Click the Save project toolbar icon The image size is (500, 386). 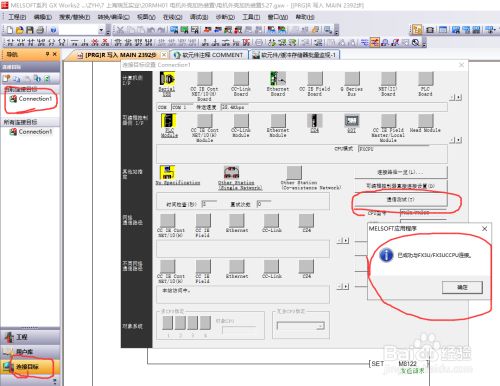point(30,30)
